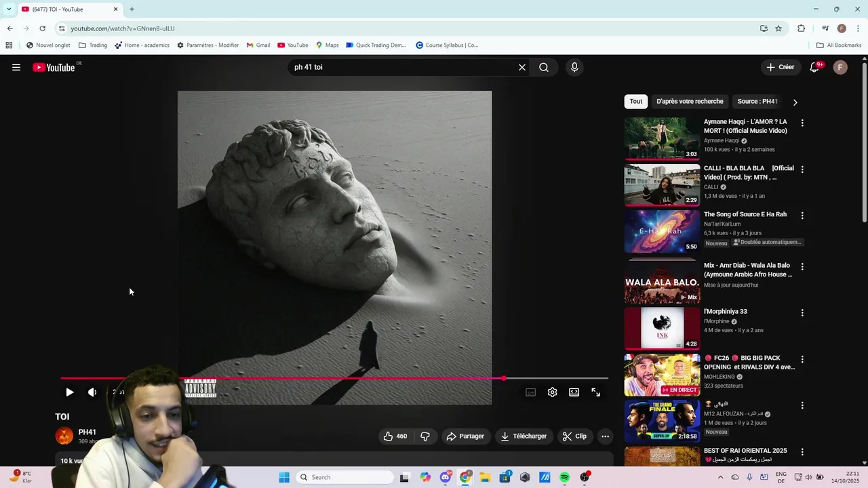Open options for FC26 BIG BIG PACK stream
The height and width of the screenshot is (488, 868).
tap(802, 359)
